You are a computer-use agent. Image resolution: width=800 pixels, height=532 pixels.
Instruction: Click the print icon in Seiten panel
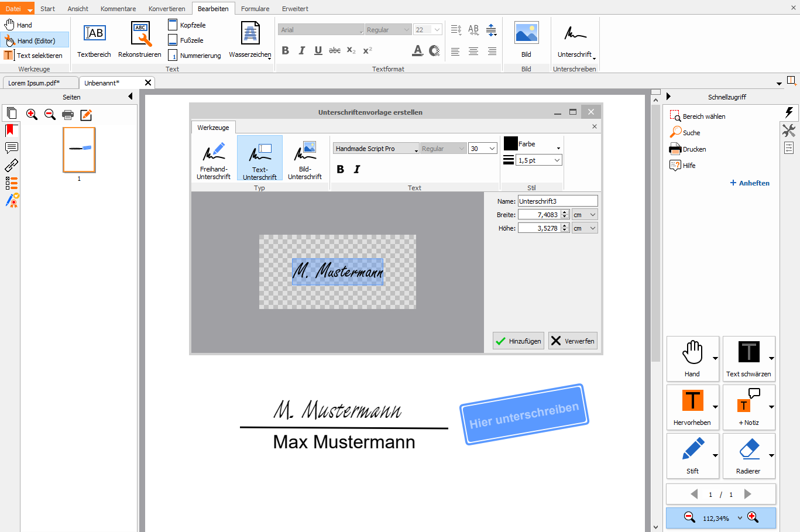pos(68,115)
